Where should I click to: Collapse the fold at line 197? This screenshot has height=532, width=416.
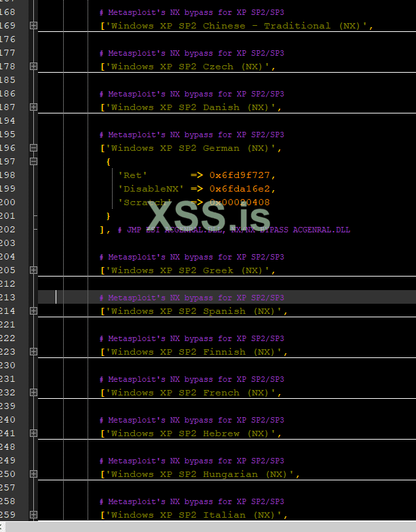point(33,161)
